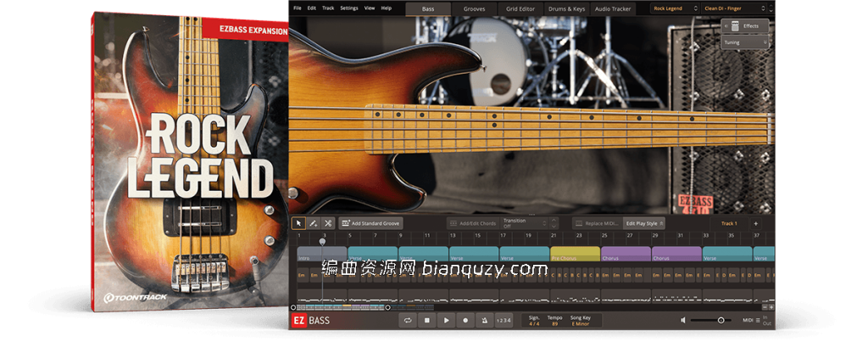Stop playback
The image size is (868, 353).
(x=427, y=320)
